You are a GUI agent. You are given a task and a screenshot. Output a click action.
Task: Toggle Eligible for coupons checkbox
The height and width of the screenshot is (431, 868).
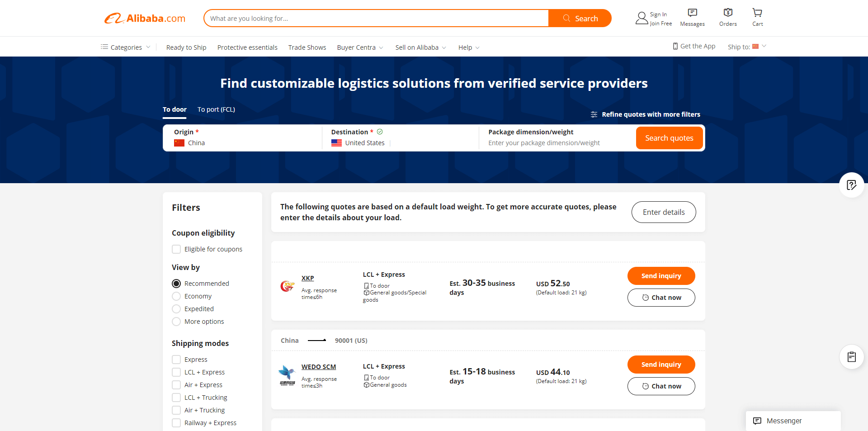tap(176, 249)
